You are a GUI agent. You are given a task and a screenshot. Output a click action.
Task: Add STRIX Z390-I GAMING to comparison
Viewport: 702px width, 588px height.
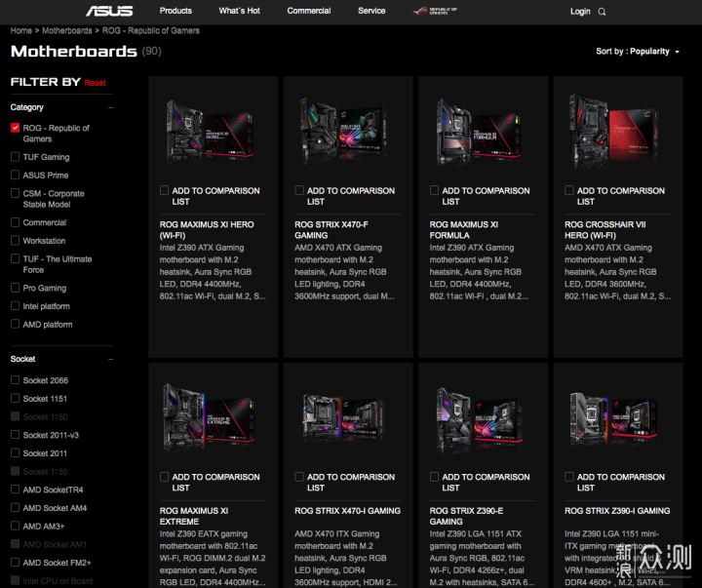click(569, 477)
